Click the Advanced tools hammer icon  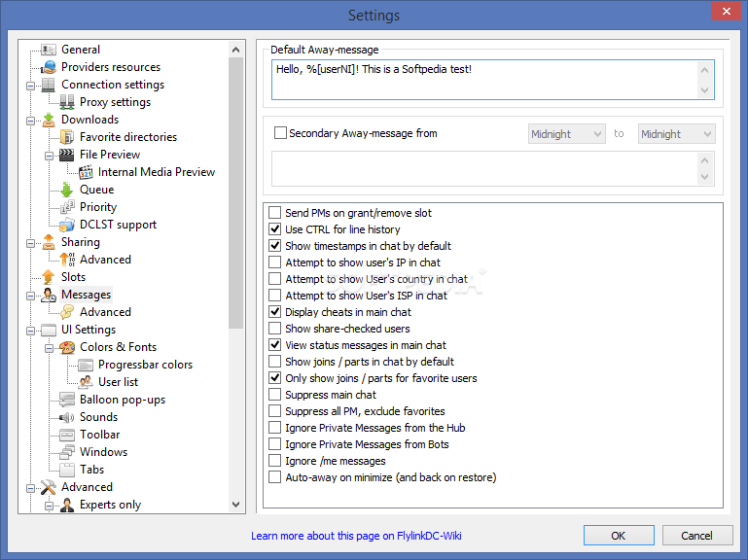(x=49, y=487)
